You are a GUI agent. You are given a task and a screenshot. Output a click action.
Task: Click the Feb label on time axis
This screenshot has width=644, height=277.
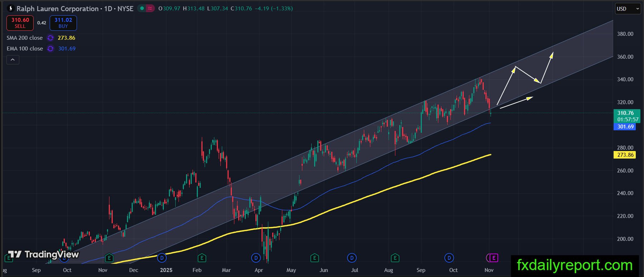[197, 270]
